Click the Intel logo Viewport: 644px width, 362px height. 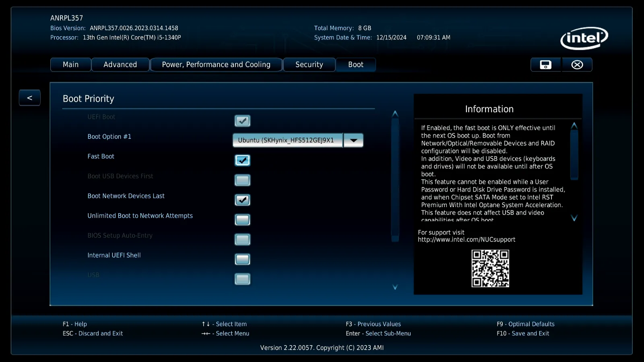(584, 37)
